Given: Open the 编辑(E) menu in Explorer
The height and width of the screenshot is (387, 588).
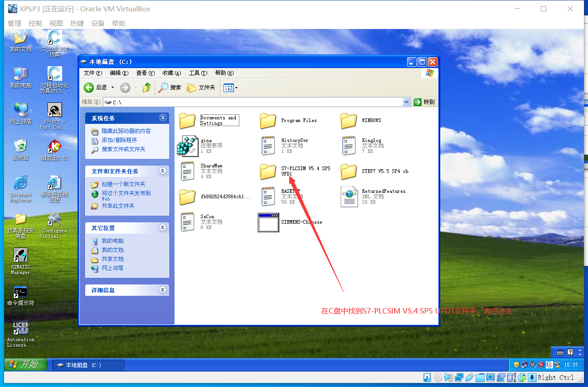Looking at the screenshot, I should (x=119, y=73).
